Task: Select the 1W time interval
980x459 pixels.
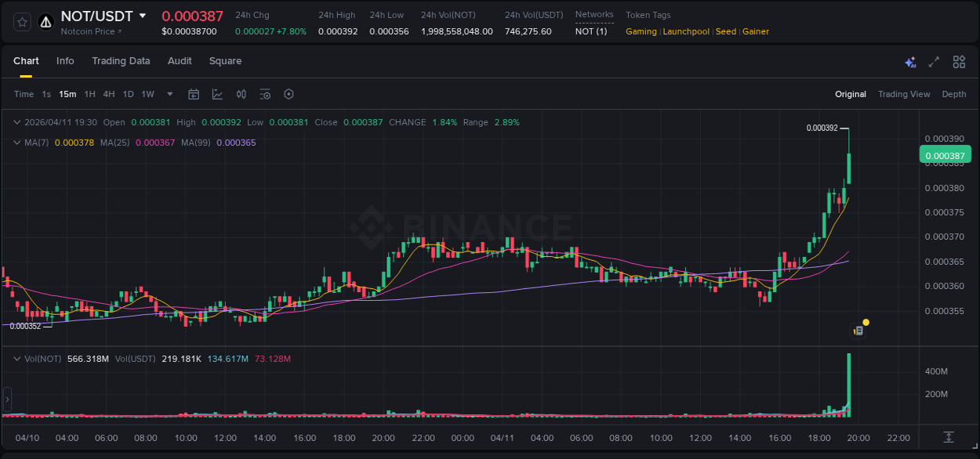Action: [x=147, y=94]
